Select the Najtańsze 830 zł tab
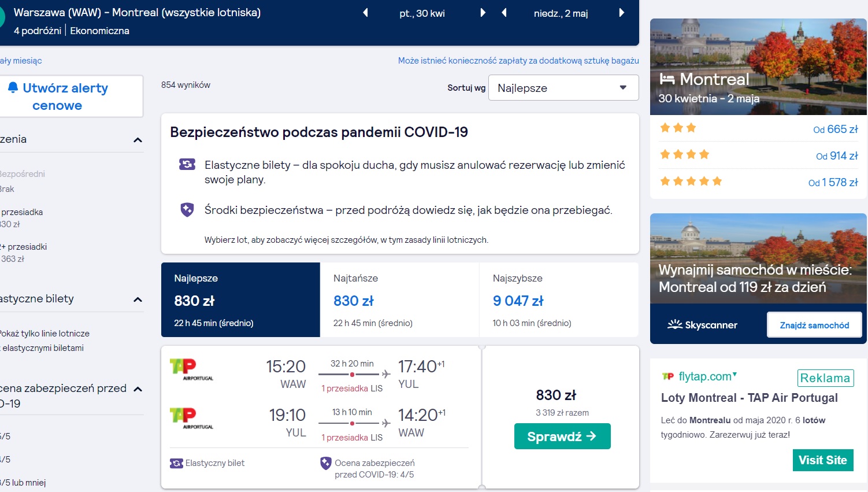 (x=399, y=299)
